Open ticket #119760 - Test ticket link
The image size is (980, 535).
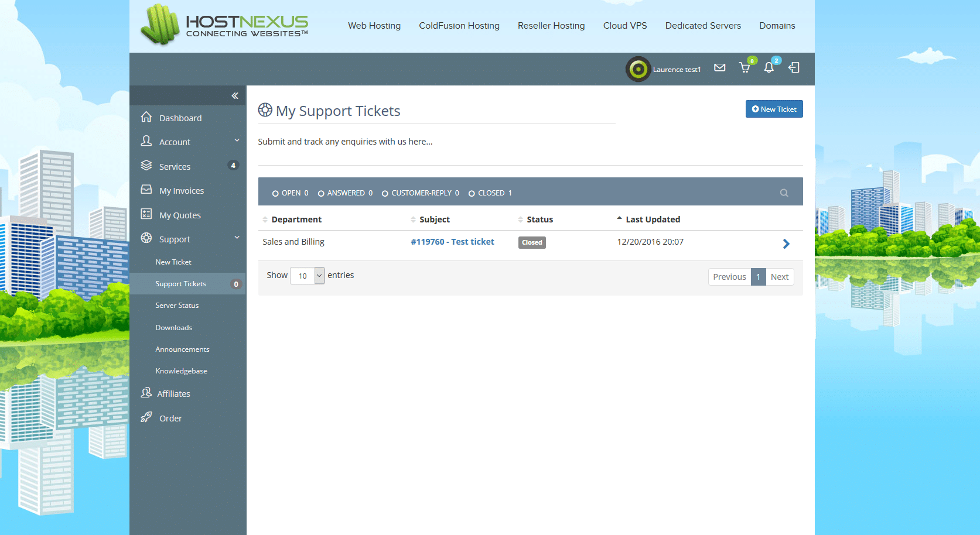452,242
